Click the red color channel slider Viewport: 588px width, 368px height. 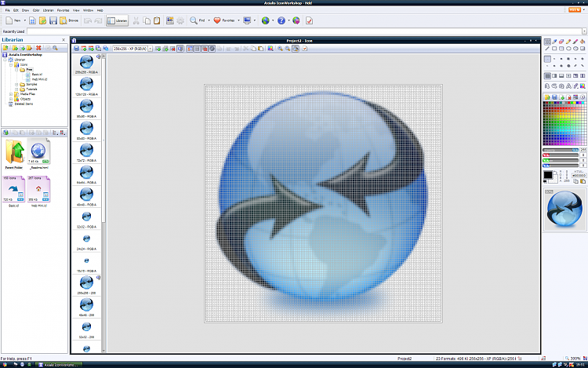(x=561, y=155)
